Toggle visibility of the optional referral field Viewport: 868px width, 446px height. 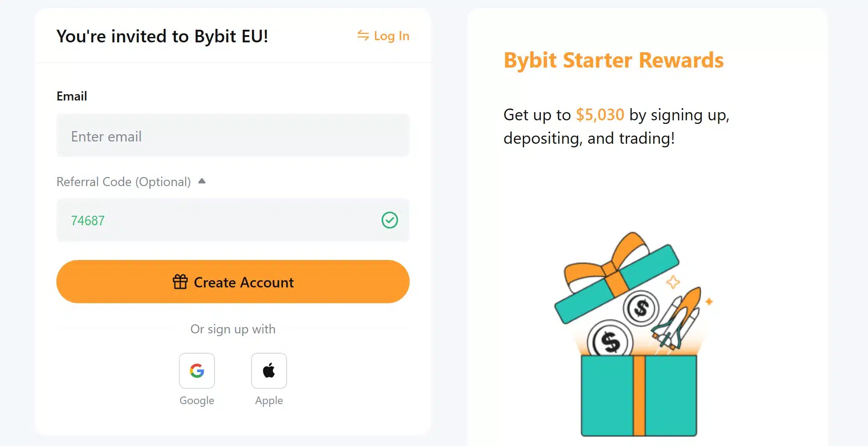tap(201, 181)
